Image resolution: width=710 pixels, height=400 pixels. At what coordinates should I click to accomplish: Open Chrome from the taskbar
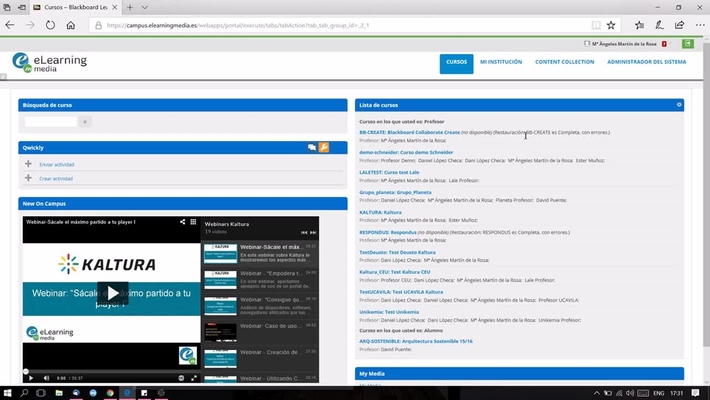(x=110, y=393)
